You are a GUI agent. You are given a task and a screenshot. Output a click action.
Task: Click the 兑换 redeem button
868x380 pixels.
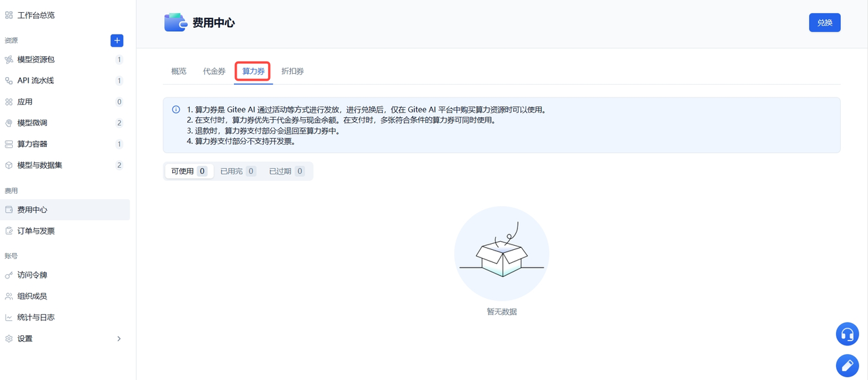coord(825,22)
